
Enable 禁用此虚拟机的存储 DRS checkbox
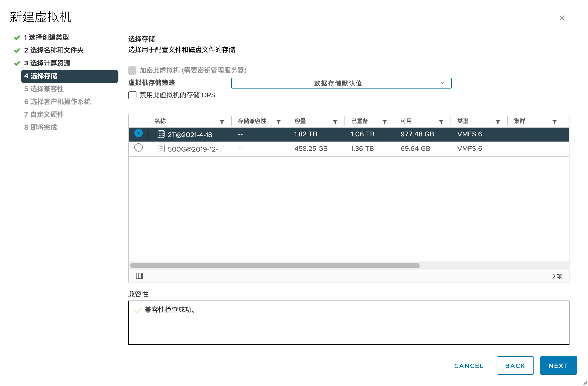pyautogui.click(x=132, y=95)
